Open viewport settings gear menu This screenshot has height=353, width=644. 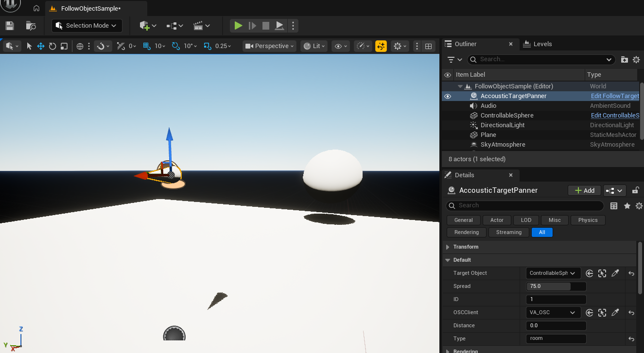[400, 46]
